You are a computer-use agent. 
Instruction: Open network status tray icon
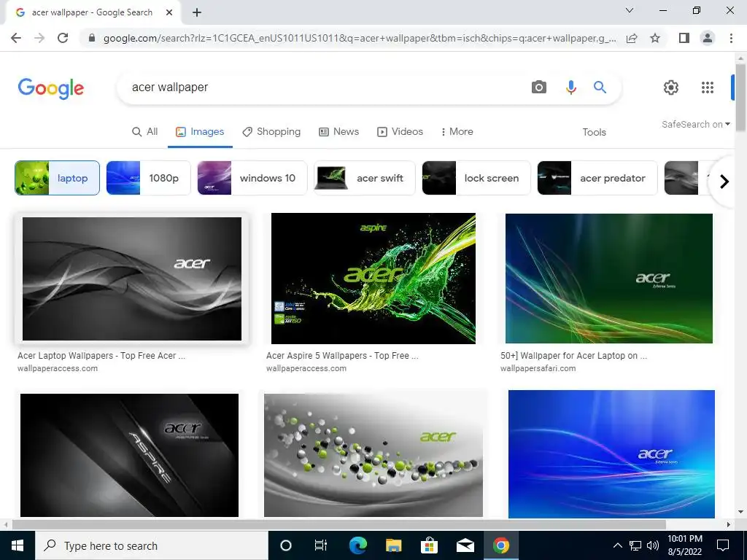(x=635, y=545)
